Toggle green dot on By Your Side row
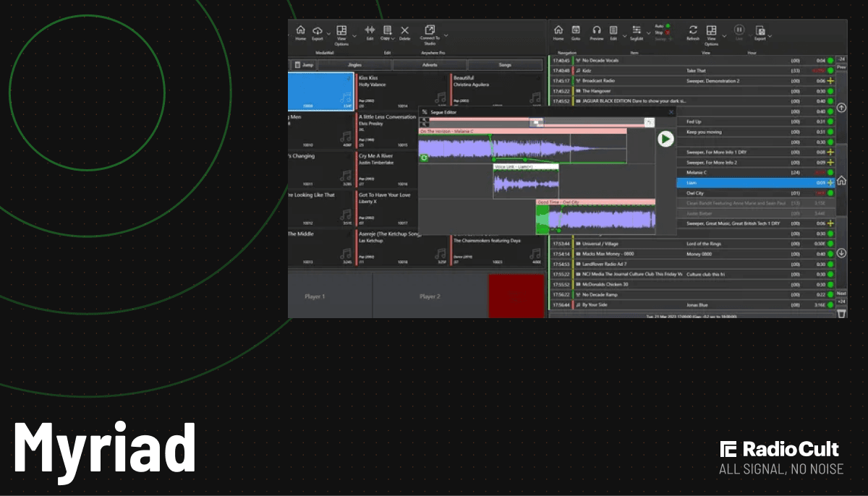 830,305
